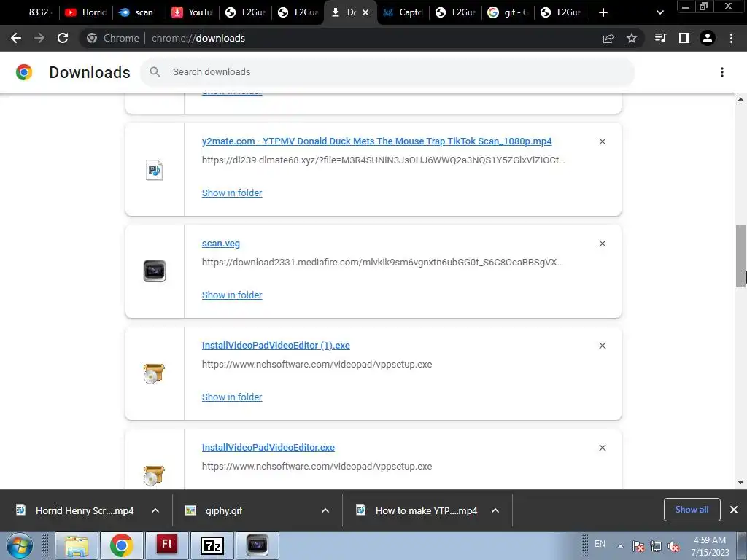Viewport: 747px width, 560px height.
Task: Switch to the Captcha tab
Action: coord(403,12)
